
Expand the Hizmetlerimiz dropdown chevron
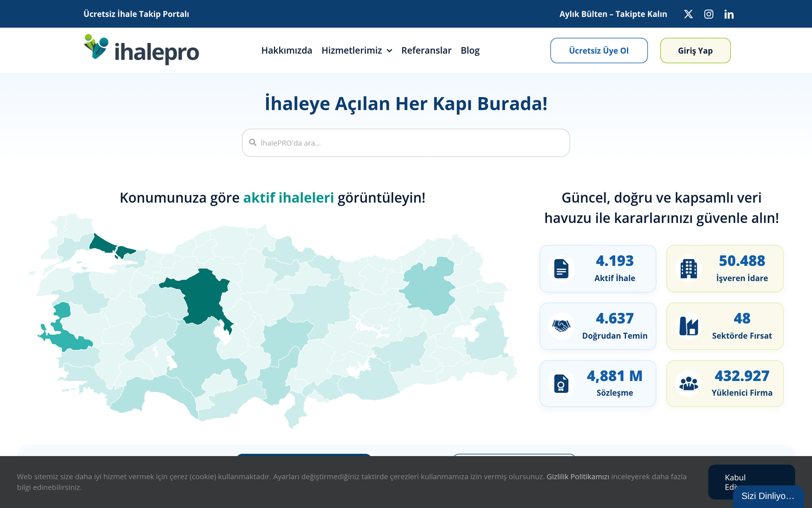coord(389,51)
